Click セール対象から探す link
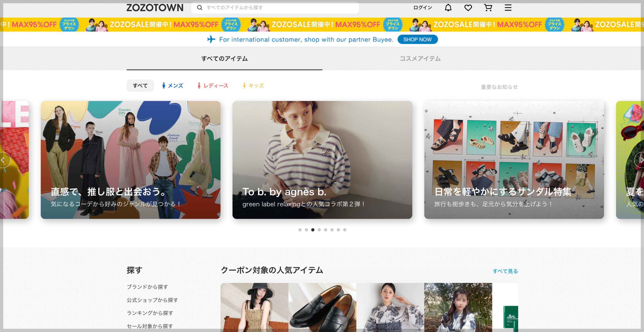 pyautogui.click(x=150, y=326)
